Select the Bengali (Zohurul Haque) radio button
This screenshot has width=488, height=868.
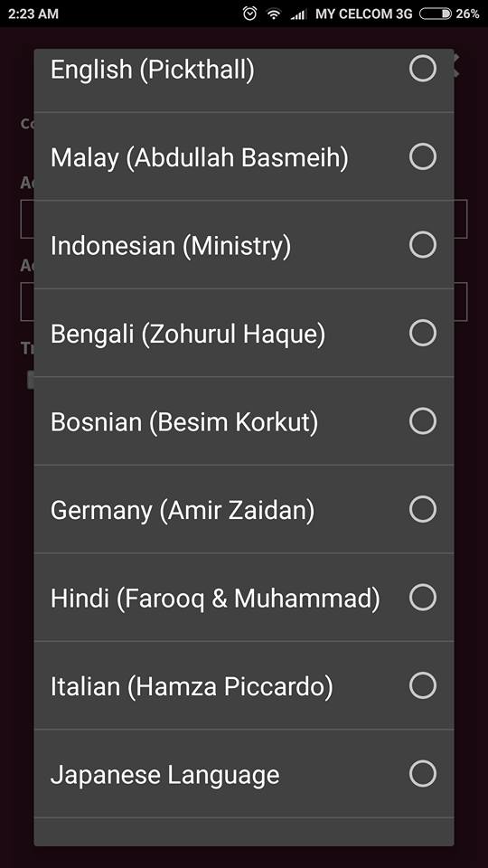coord(423,333)
